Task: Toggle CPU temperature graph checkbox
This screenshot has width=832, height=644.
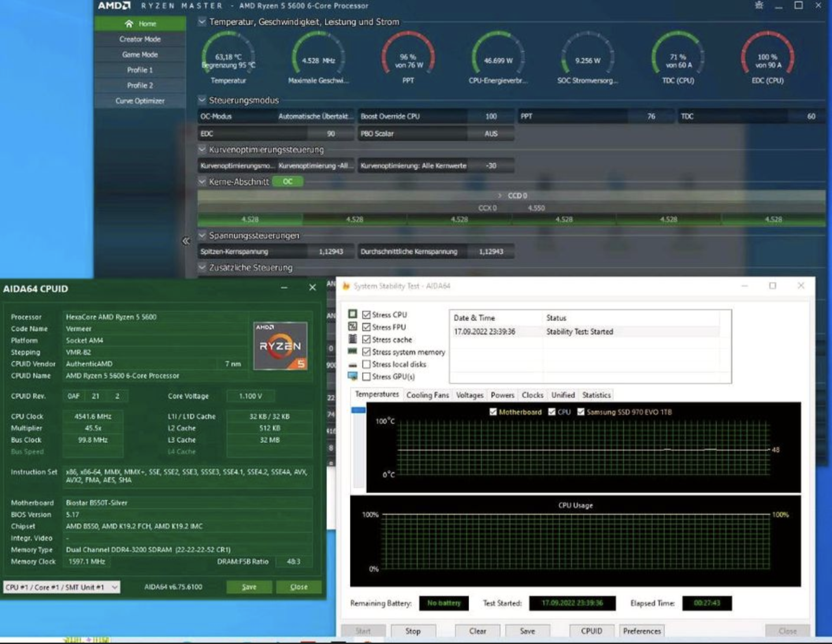Action: 552,412
